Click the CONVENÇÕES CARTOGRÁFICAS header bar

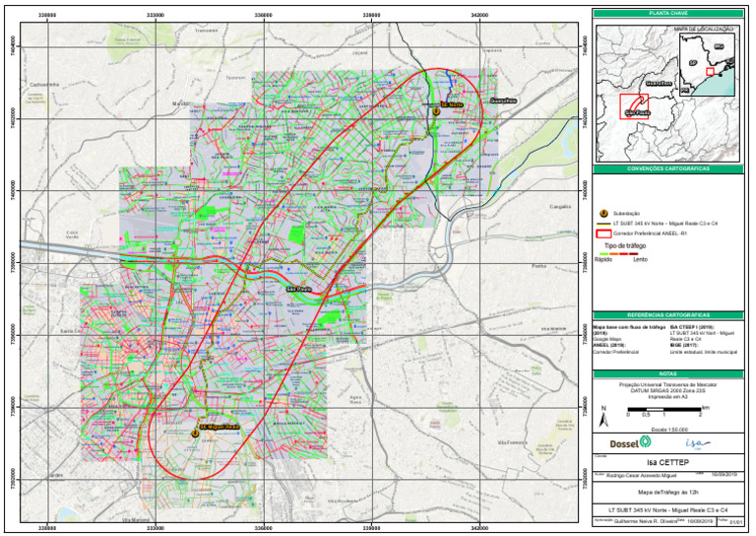click(x=668, y=168)
